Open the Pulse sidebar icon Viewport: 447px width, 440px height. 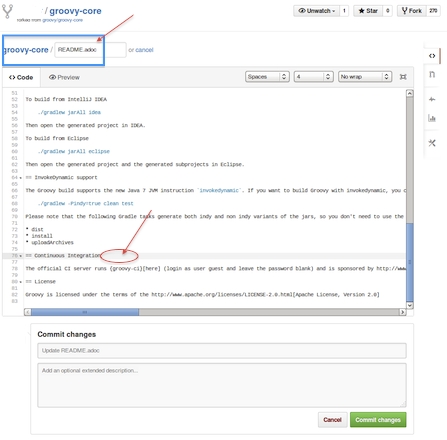coord(432,99)
